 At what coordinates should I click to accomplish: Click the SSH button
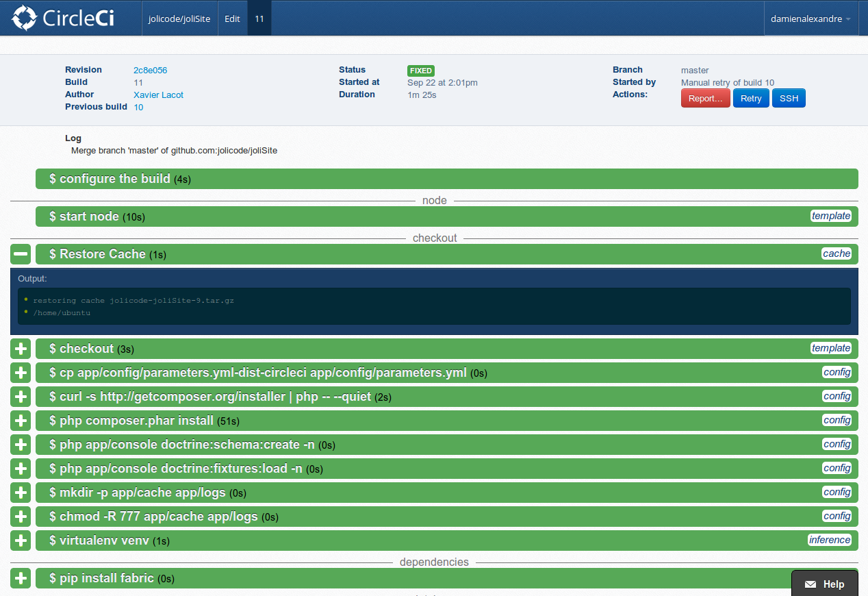[x=789, y=98]
